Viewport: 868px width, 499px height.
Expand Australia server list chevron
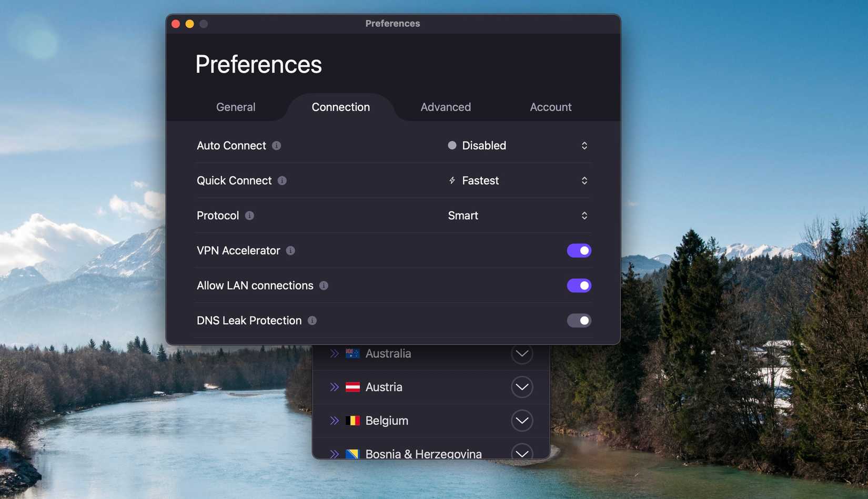coord(522,353)
